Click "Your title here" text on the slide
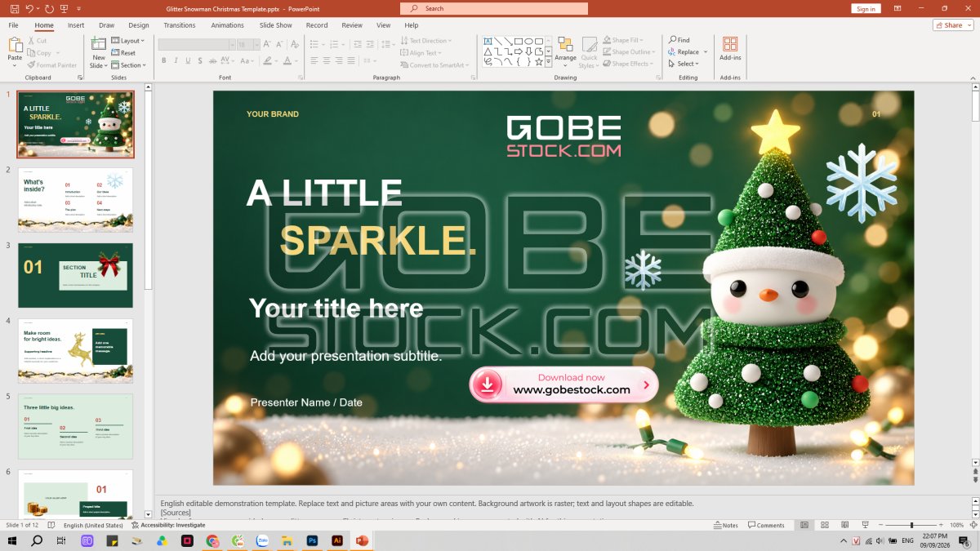This screenshot has width=980, height=551. pos(336,308)
